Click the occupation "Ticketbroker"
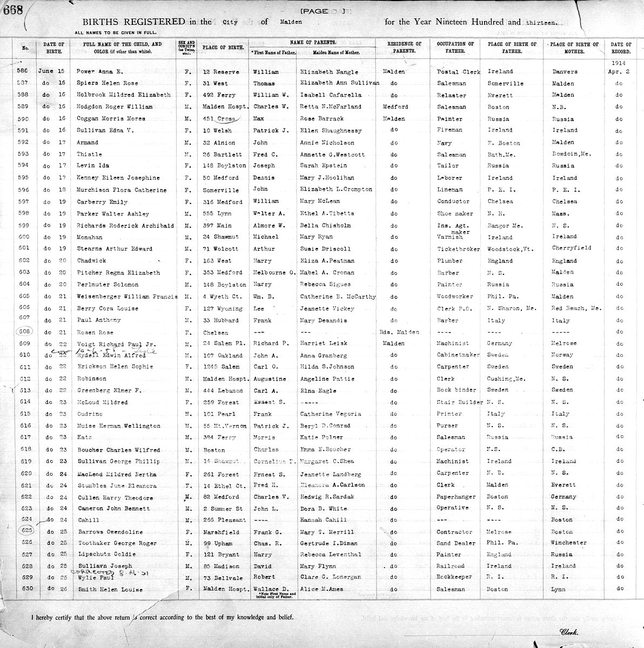The height and width of the screenshot is (648, 644). [459, 249]
